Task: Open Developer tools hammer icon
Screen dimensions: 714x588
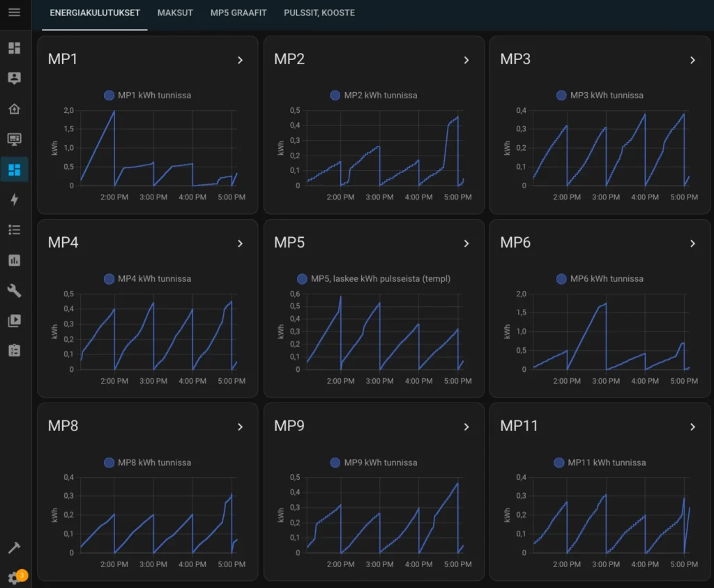Action: pyautogui.click(x=14, y=548)
